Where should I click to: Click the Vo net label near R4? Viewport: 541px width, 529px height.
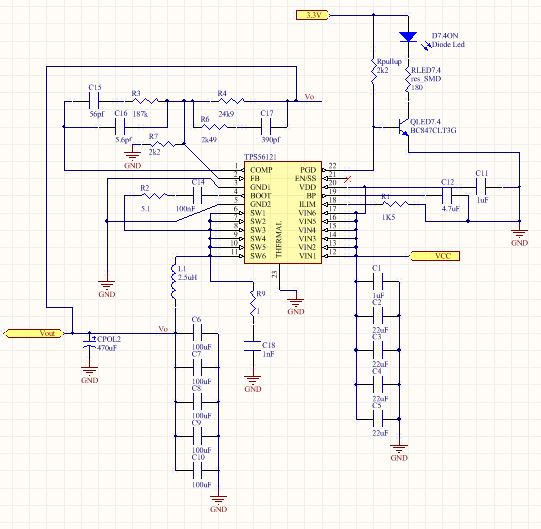[309, 97]
